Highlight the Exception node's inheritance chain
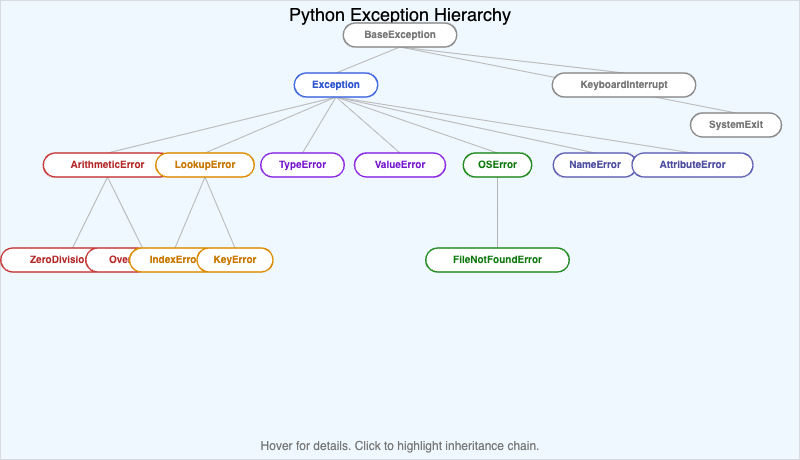800x460 pixels. [x=335, y=85]
